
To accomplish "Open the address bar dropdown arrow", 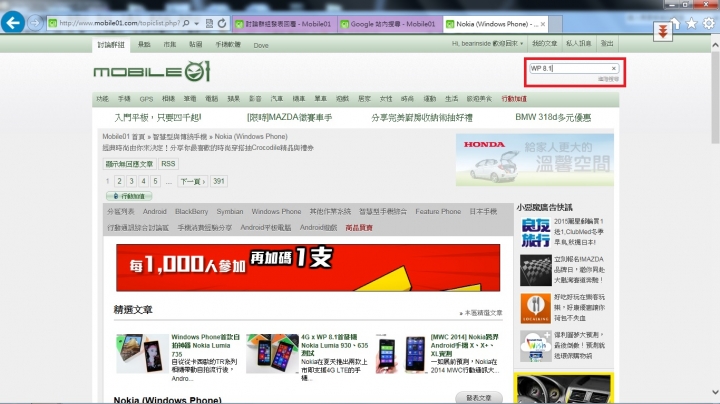I will click(197, 23).
